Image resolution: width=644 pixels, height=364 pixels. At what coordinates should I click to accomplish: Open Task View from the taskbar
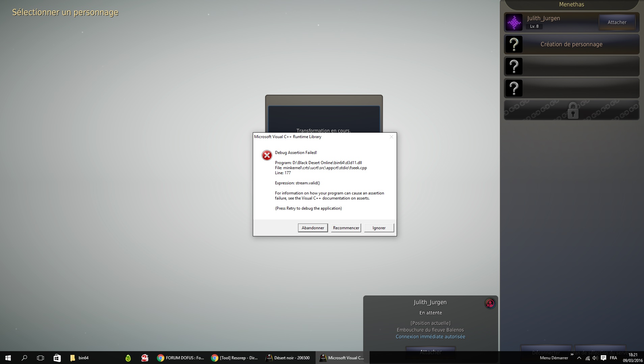(x=41, y=358)
